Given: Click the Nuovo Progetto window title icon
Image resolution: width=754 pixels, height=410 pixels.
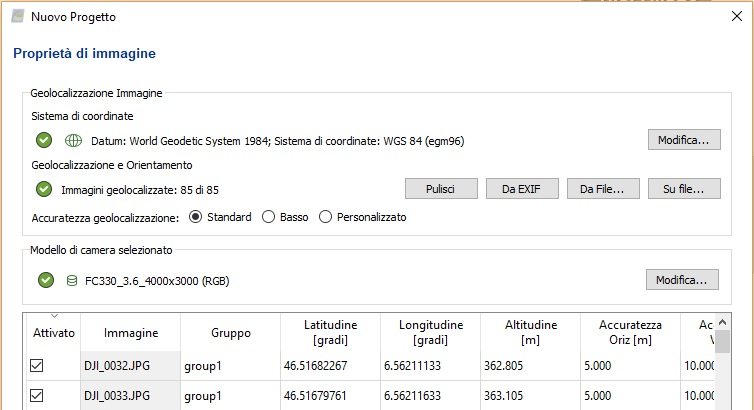Looking at the screenshot, I should pos(17,18).
